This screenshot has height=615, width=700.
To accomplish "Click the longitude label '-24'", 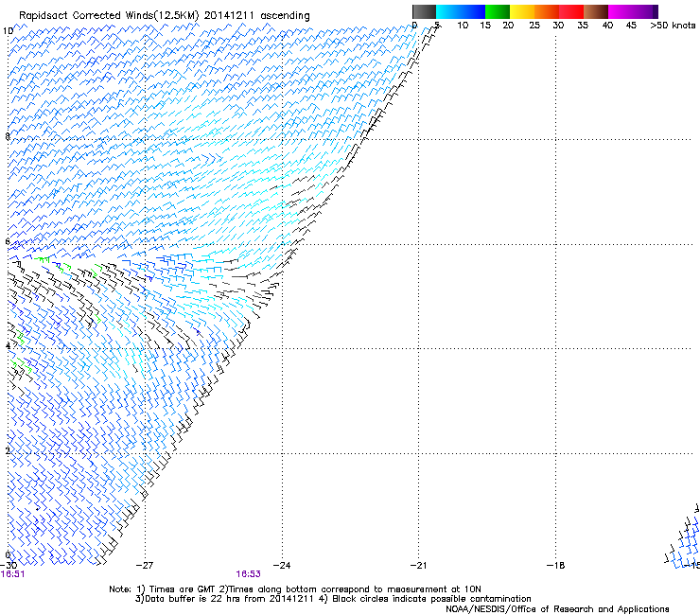I will (282, 566).
